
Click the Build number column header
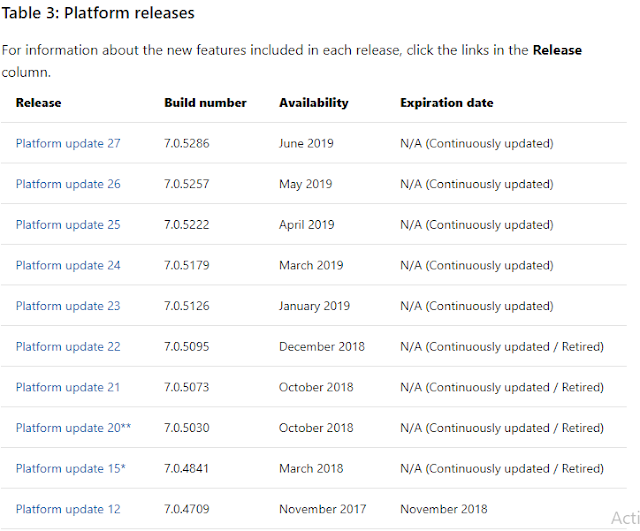205,103
